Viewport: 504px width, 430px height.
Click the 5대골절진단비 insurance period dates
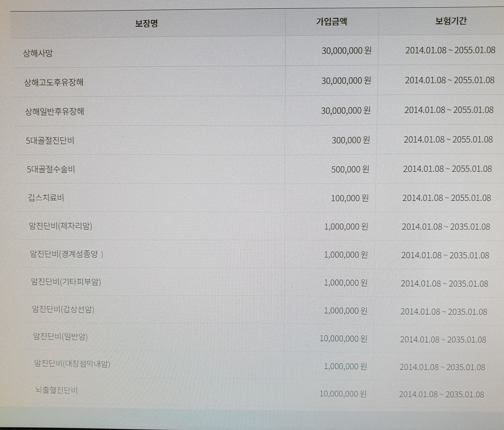448,139
